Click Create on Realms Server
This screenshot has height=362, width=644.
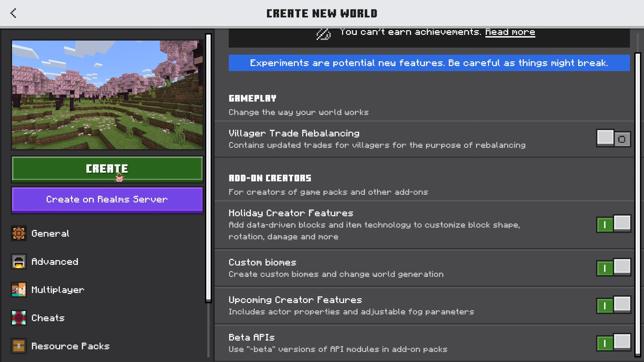click(x=107, y=199)
